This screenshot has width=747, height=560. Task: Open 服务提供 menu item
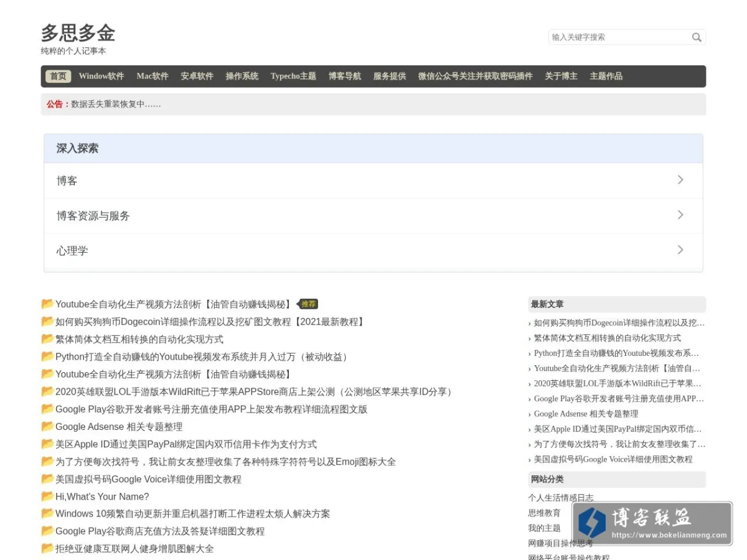pyautogui.click(x=389, y=76)
